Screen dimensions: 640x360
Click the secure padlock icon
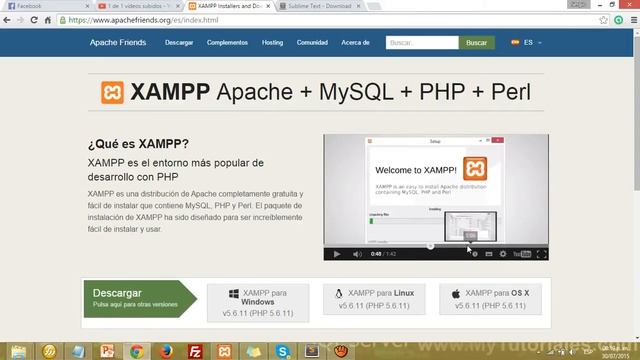(x=63, y=20)
